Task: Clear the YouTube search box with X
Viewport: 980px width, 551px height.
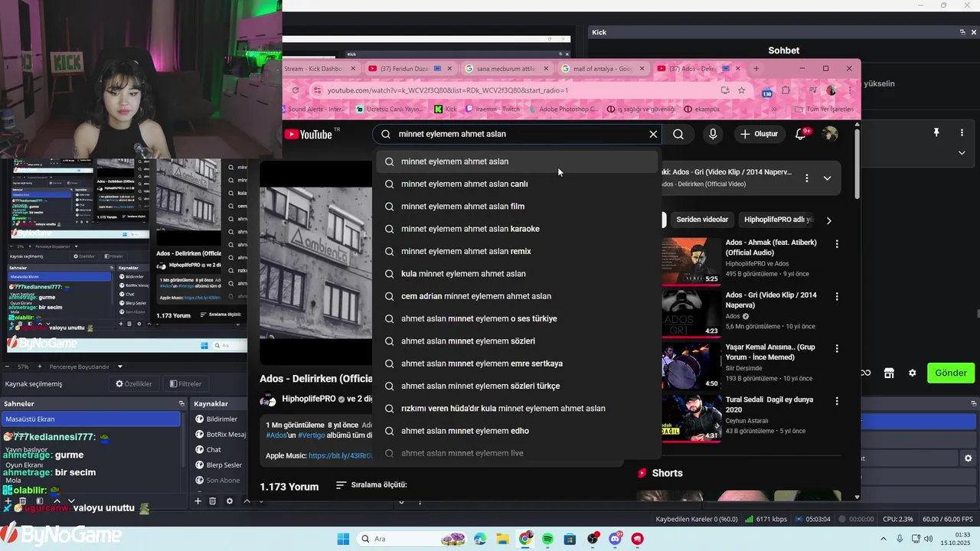Action: click(653, 134)
